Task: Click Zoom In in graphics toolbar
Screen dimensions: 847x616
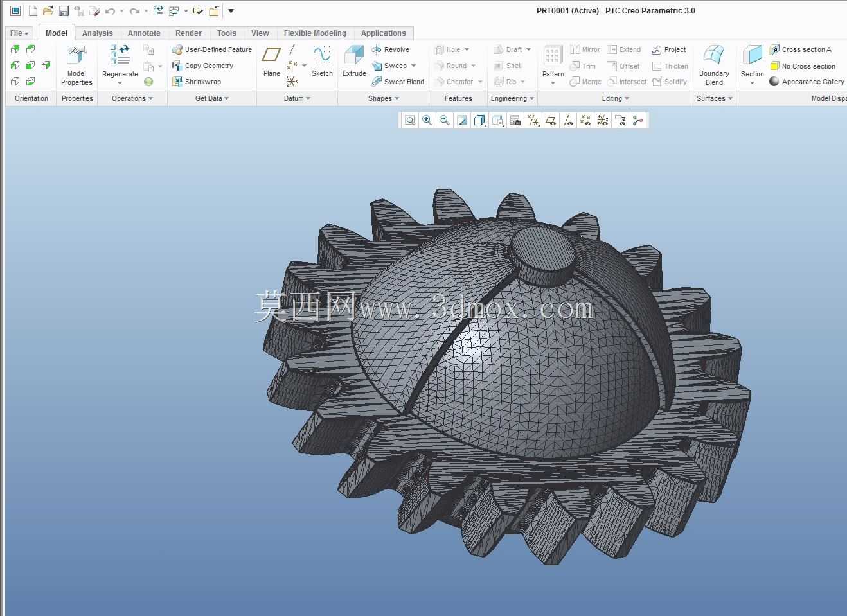Action: [427, 120]
